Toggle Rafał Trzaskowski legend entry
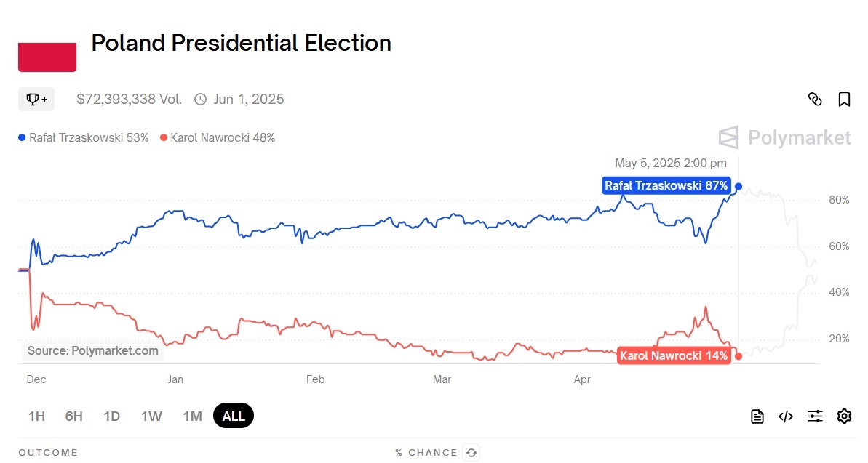This screenshot has width=868, height=463. pos(84,137)
